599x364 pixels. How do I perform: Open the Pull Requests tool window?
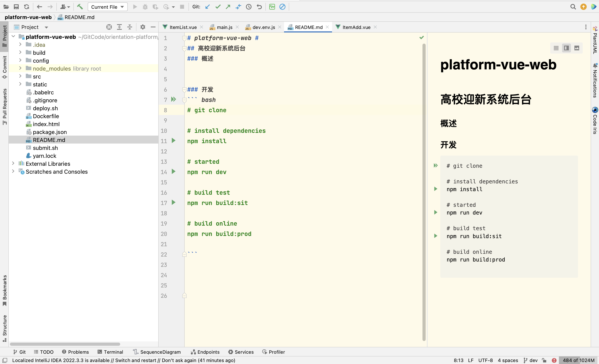(x=4, y=106)
